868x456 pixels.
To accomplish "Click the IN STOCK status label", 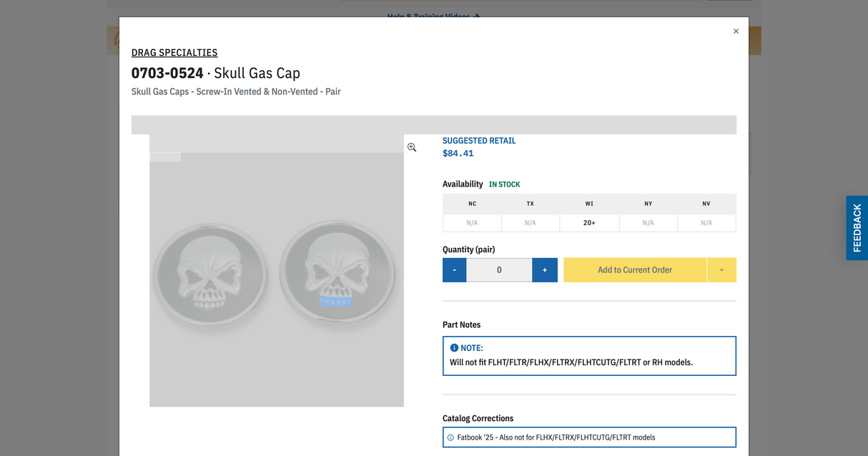I will click(505, 184).
